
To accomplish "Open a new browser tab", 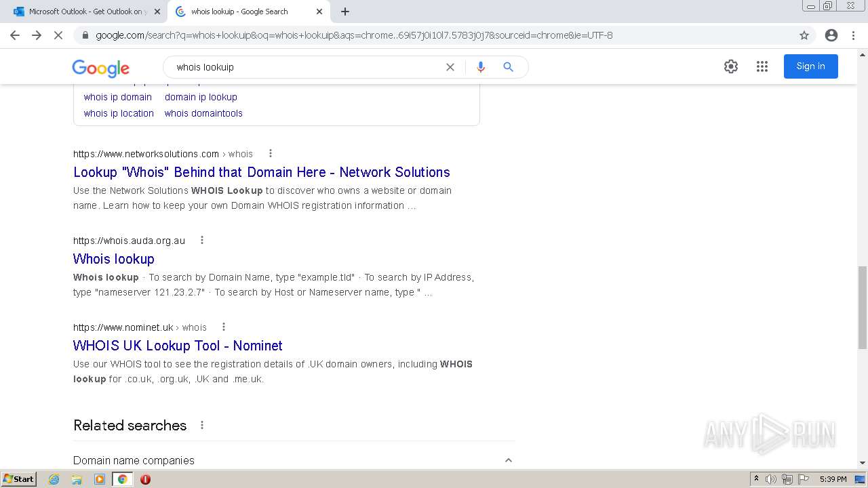I will click(345, 12).
